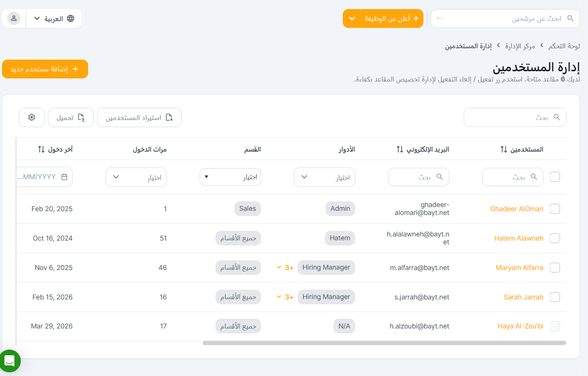The width and height of the screenshot is (588, 376).
Task: Click the table settings gear icon
Action: pos(32,117)
